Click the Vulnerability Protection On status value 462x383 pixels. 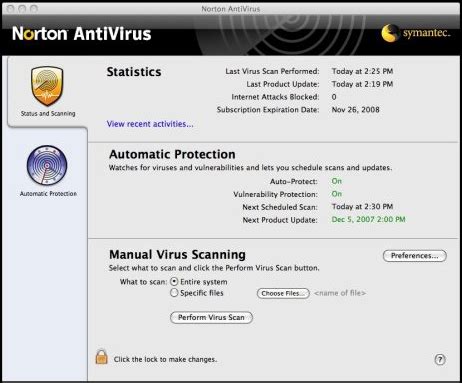(x=337, y=194)
